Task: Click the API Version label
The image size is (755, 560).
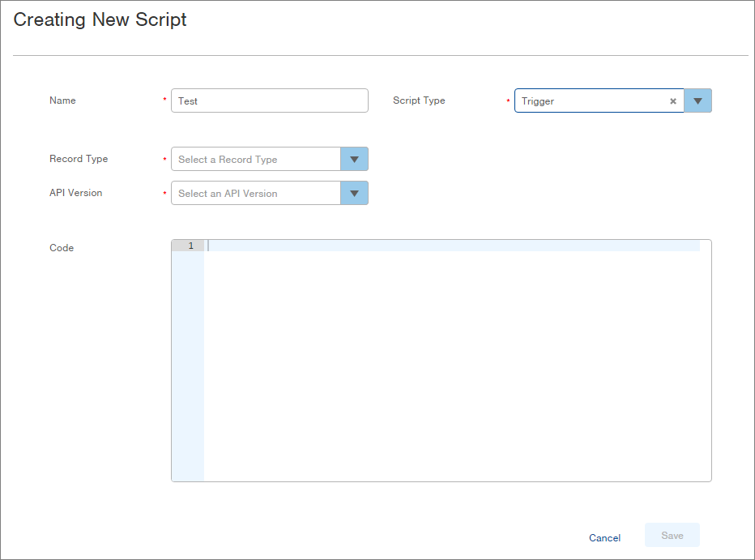Action: tap(76, 193)
